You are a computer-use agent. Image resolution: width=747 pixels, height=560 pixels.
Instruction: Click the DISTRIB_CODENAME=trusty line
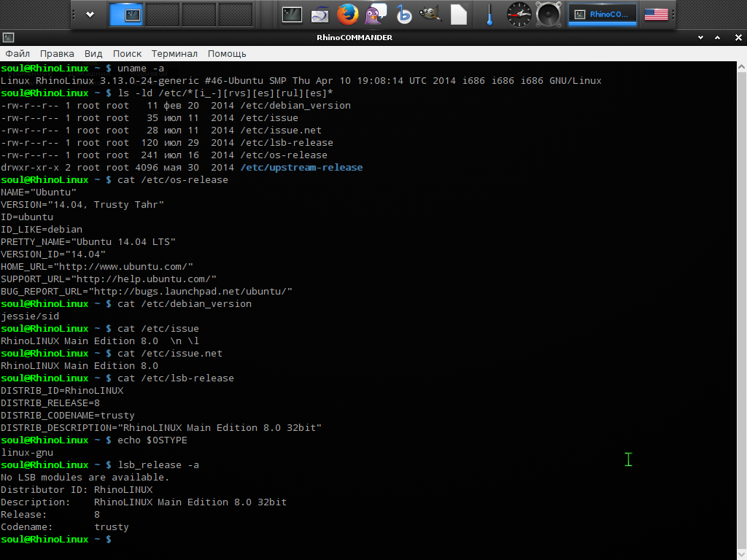point(68,415)
